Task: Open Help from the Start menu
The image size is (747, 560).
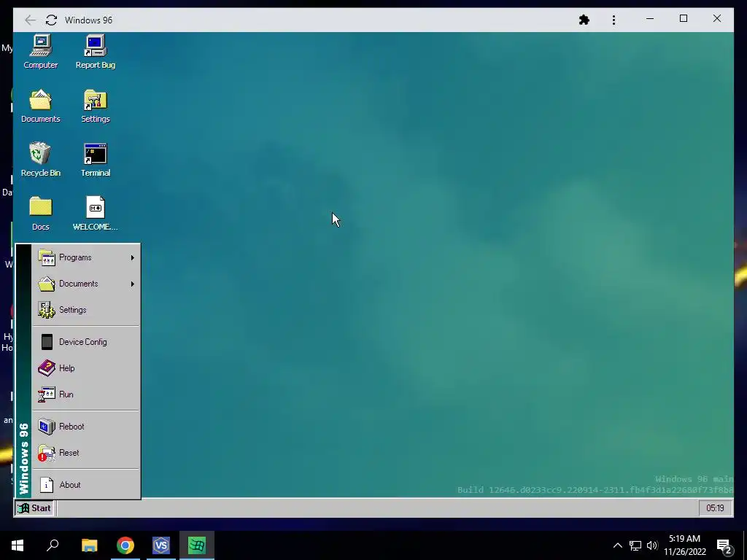Action: tap(86, 368)
